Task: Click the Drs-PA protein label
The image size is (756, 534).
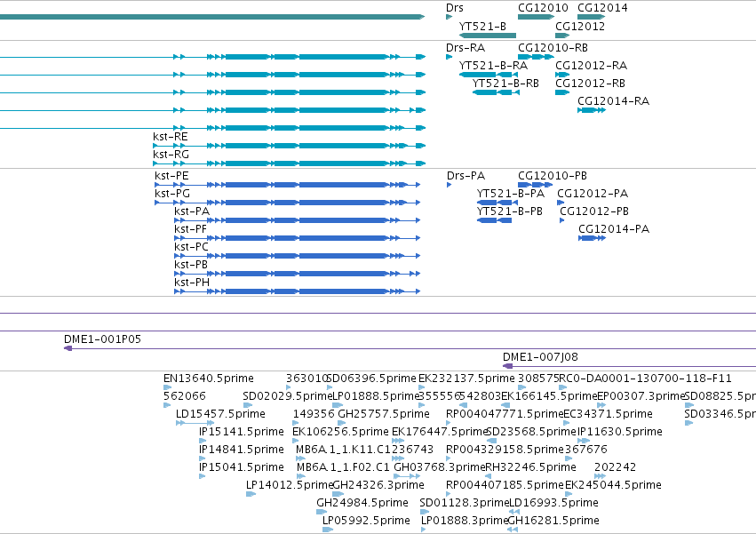Action: (466, 176)
